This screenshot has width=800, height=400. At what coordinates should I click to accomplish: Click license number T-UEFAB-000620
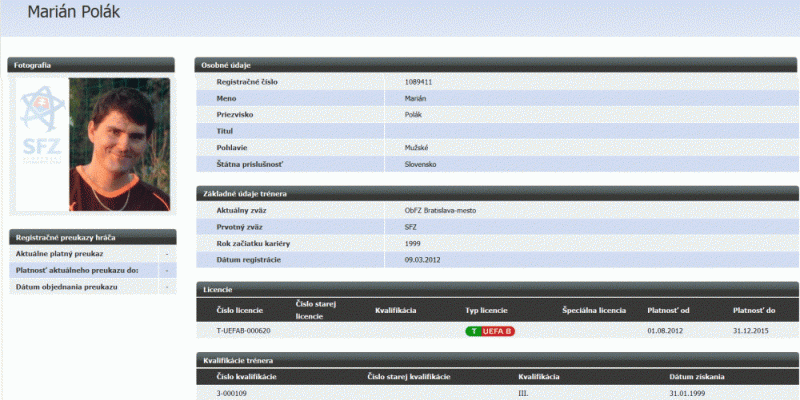[x=243, y=331]
